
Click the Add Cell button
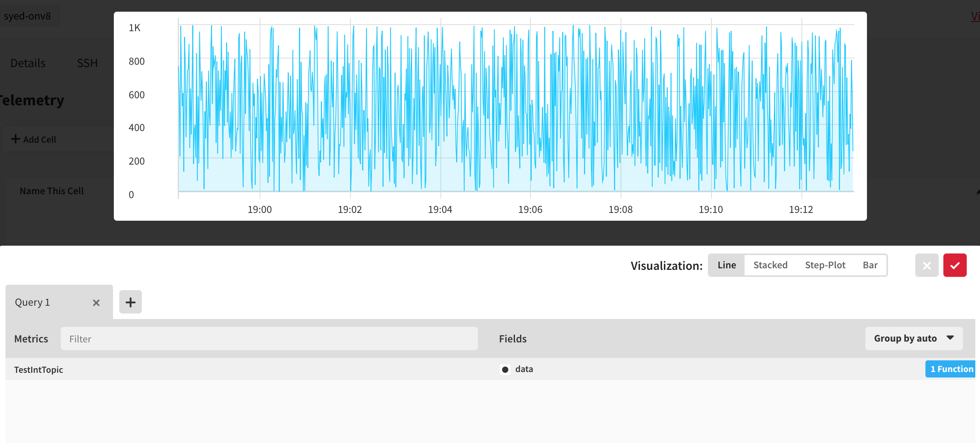point(34,139)
